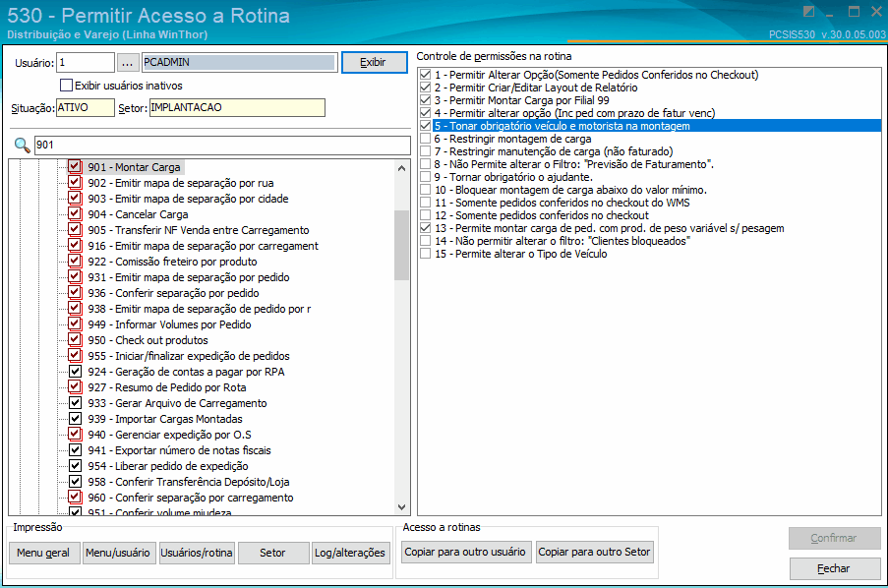Maximize the 530 Permitir Acesso window
The width and height of the screenshot is (888, 588).
(x=854, y=12)
